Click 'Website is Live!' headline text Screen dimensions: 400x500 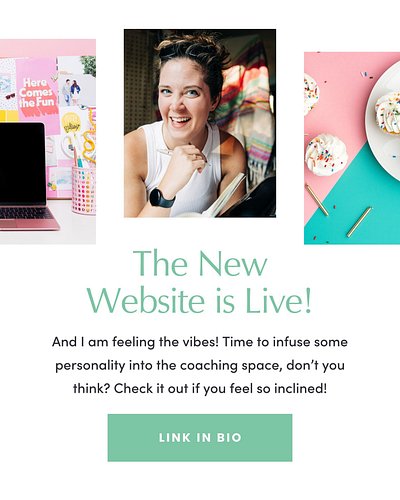(199, 300)
